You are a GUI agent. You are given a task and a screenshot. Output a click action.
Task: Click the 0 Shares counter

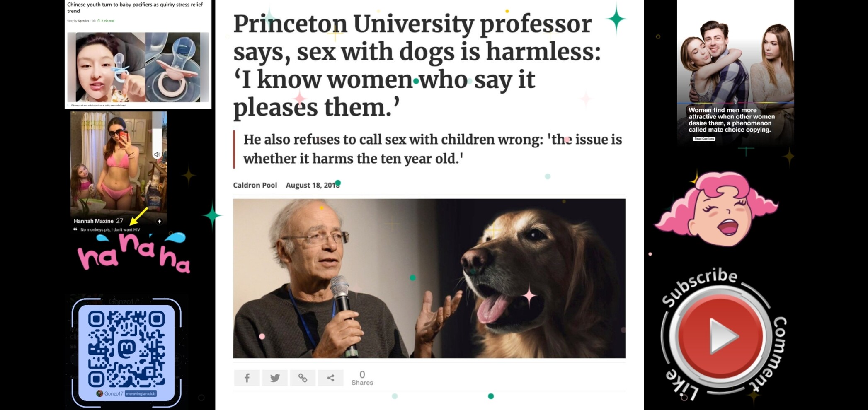click(x=362, y=378)
